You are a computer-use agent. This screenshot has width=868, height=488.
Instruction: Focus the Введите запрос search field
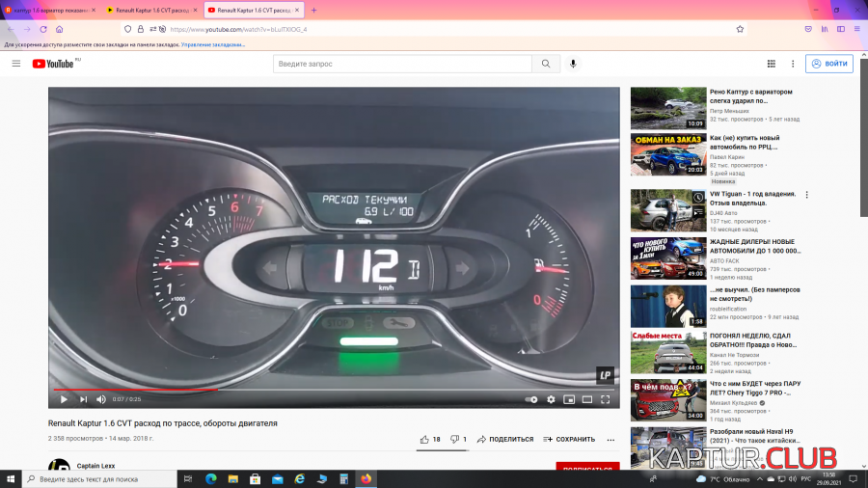[x=402, y=64]
